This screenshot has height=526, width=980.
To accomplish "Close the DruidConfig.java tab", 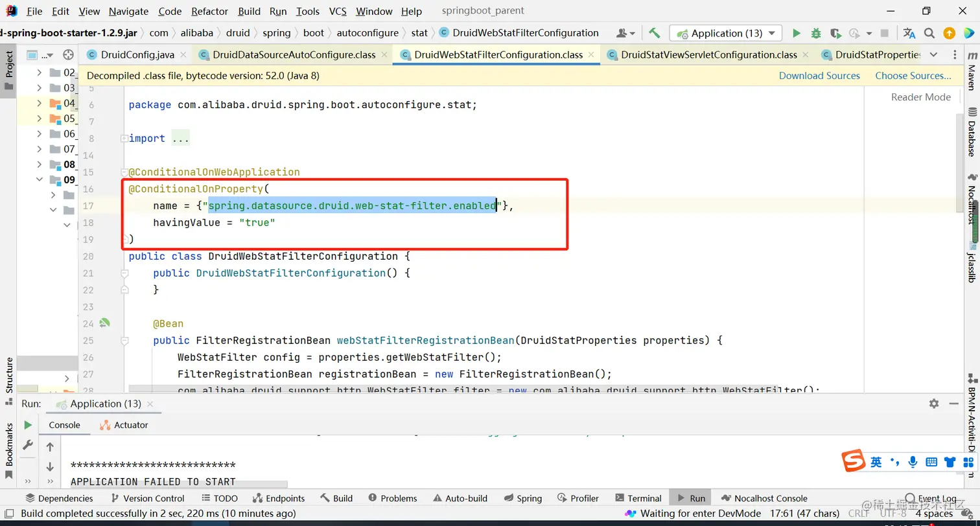I will pyautogui.click(x=182, y=55).
